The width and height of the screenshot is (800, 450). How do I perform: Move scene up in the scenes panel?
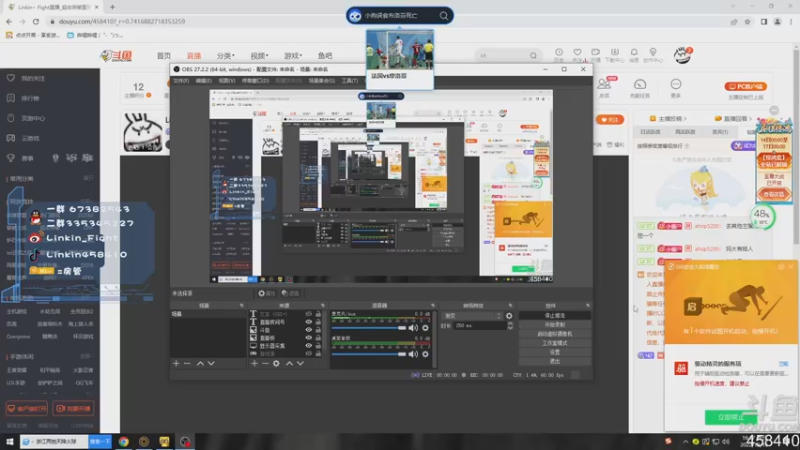[x=200, y=363]
